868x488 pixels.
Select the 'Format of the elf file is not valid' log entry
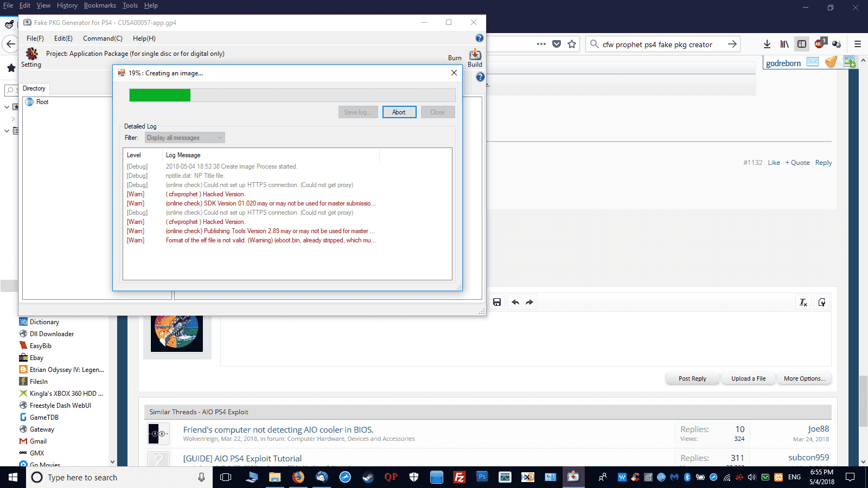click(x=271, y=240)
